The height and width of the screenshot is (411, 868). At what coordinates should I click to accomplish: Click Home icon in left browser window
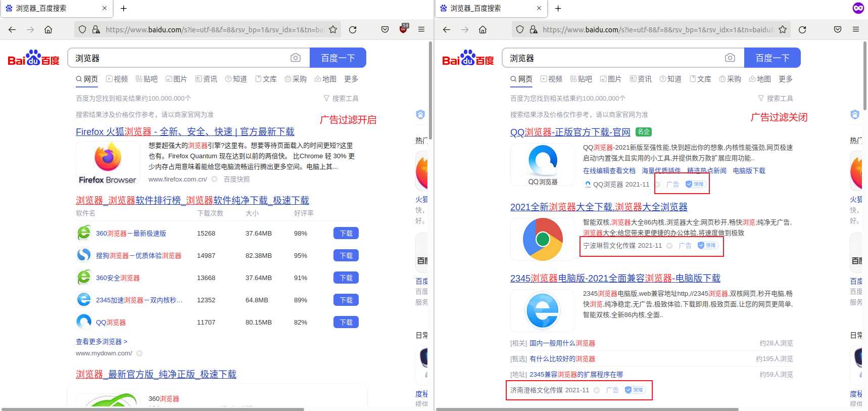(x=49, y=30)
